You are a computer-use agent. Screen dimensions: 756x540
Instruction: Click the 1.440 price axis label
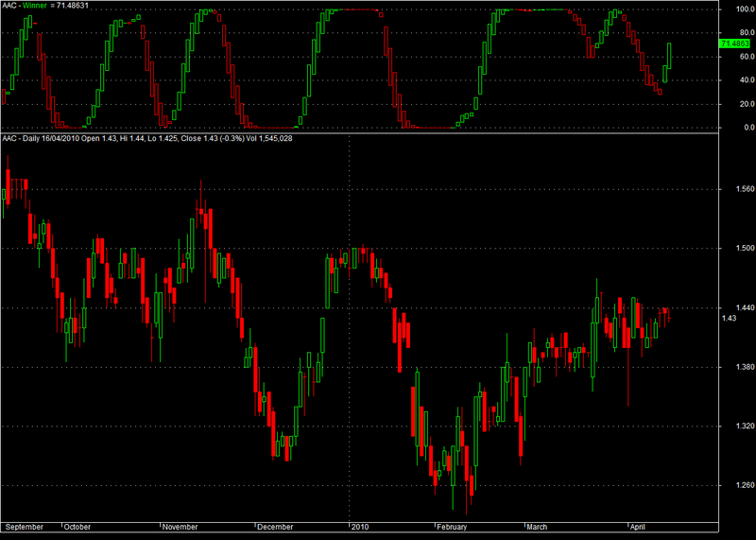coord(745,307)
